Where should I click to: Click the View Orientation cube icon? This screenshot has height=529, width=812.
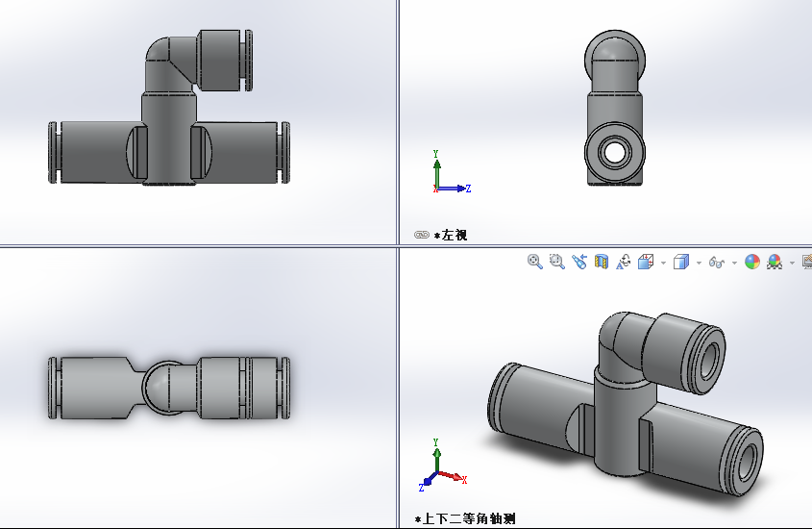[646, 262]
